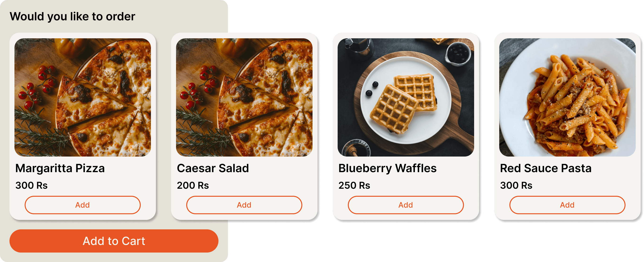The height and width of the screenshot is (262, 644).
Task: Click Add button for Red Sauce Pasta
Action: click(x=567, y=205)
